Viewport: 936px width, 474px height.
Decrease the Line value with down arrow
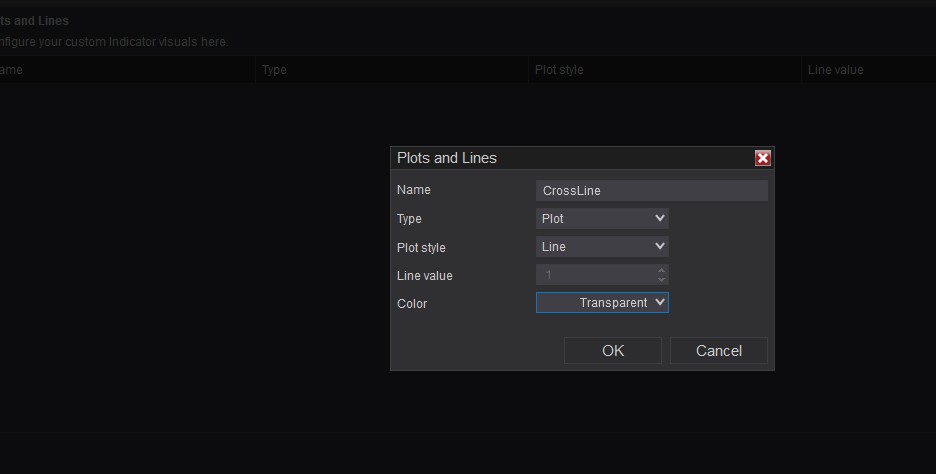coord(661,279)
